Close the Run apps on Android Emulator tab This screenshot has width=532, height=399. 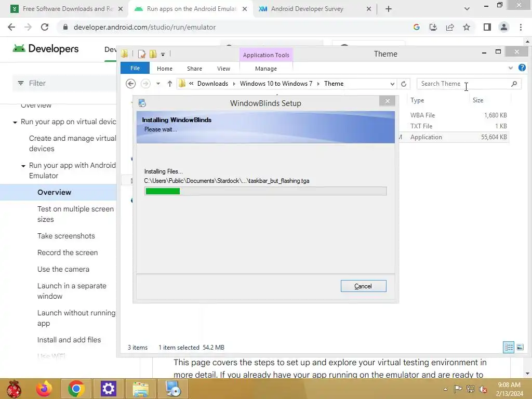[245, 9]
